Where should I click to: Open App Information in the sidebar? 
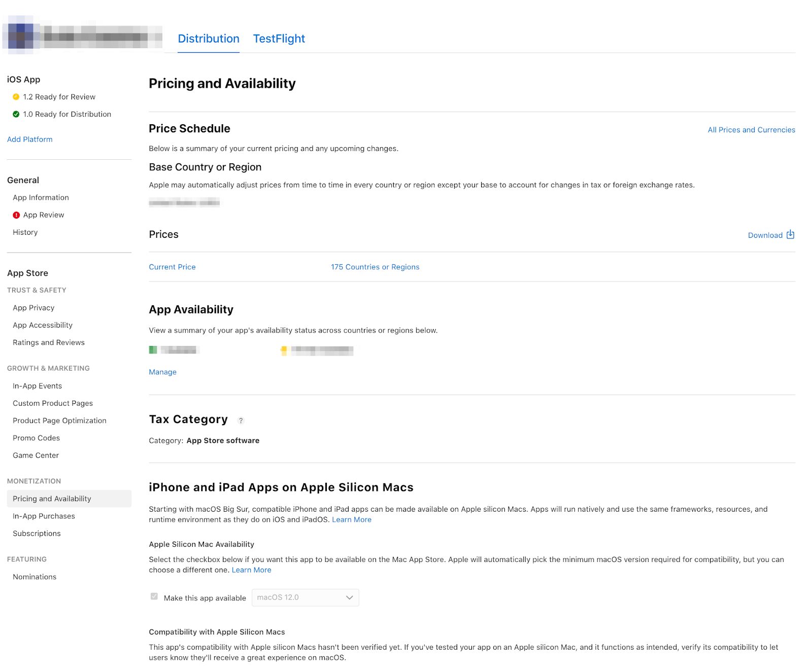pos(41,198)
